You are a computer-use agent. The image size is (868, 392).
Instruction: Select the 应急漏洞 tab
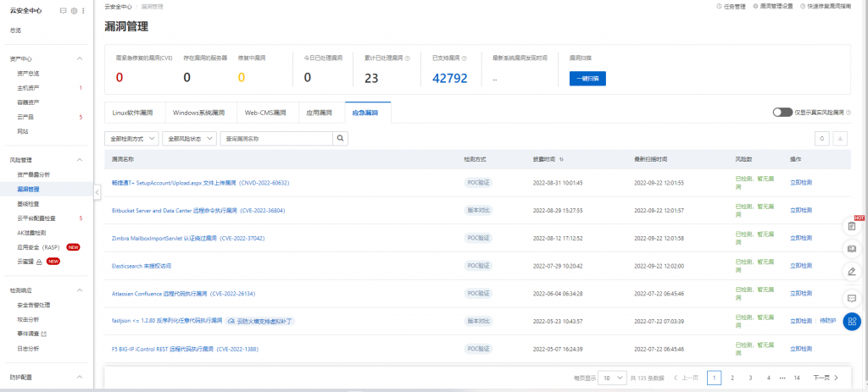pyautogui.click(x=364, y=113)
